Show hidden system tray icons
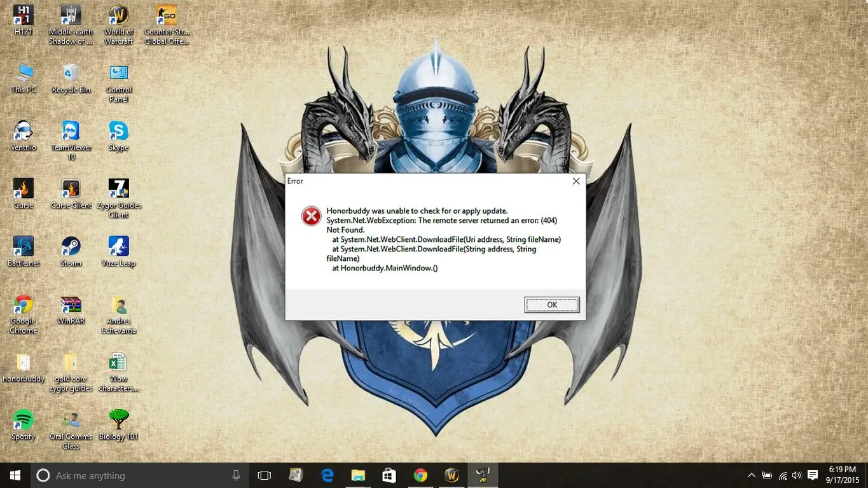The image size is (868, 488). point(752,475)
